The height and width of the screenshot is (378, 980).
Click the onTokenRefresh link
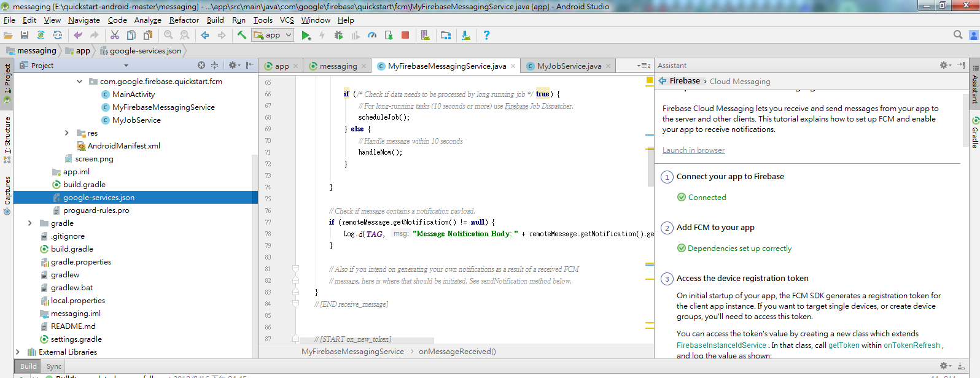pos(912,345)
